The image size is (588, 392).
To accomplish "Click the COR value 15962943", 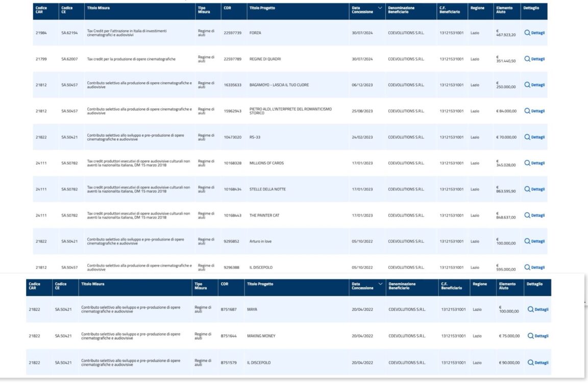I will 233,111.
